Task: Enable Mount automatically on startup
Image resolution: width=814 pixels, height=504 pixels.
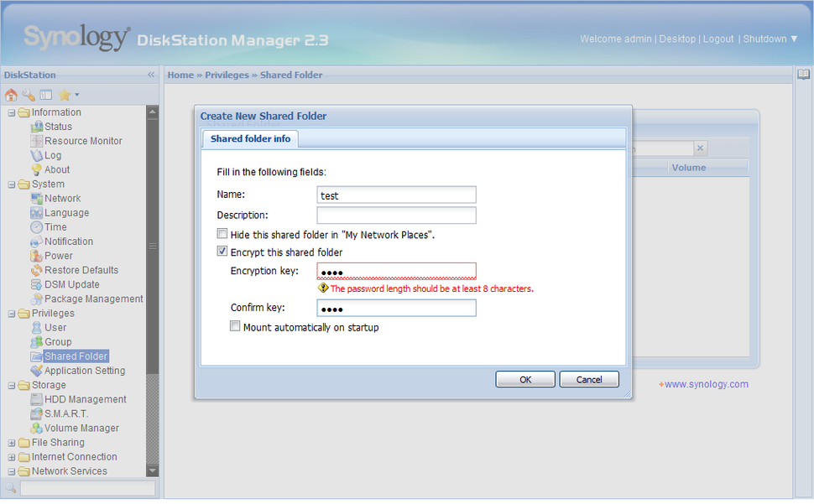Action: pos(235,325)
